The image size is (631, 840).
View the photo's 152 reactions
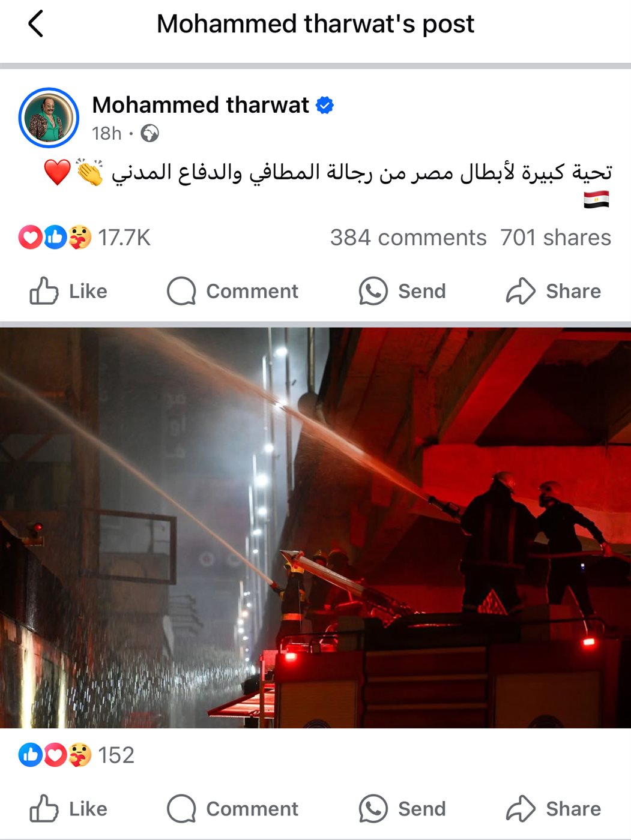click(x=76, y=755)
